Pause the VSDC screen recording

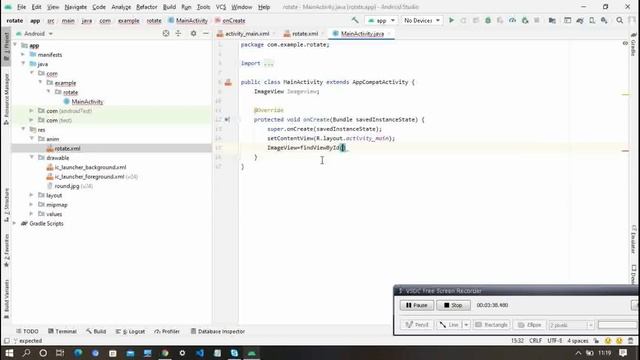point(417,305)
